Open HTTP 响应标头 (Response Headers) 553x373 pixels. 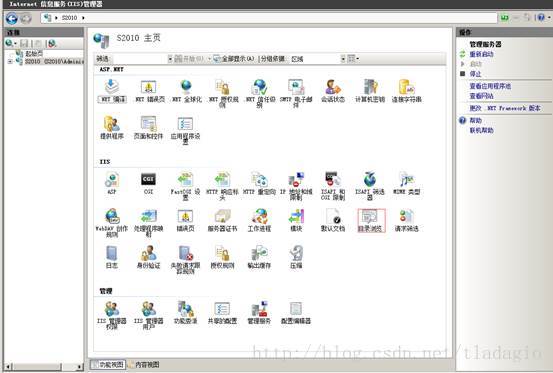coord(222,186)
